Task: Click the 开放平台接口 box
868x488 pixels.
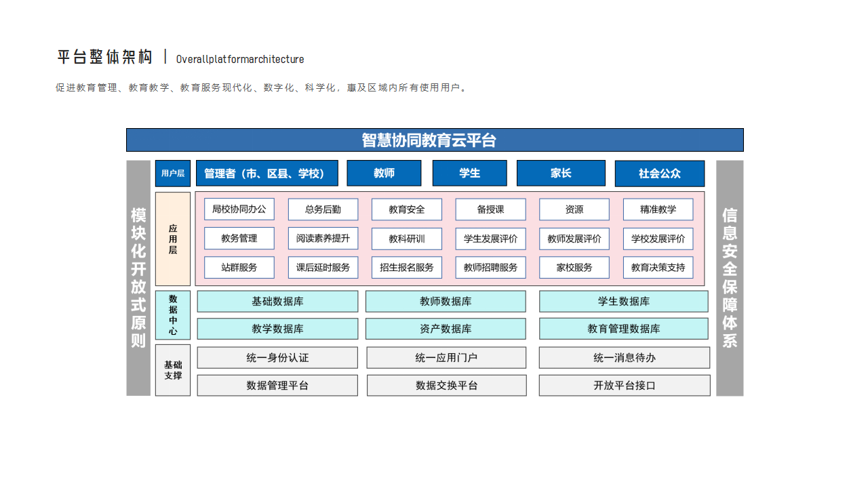Action: [625, 386]
